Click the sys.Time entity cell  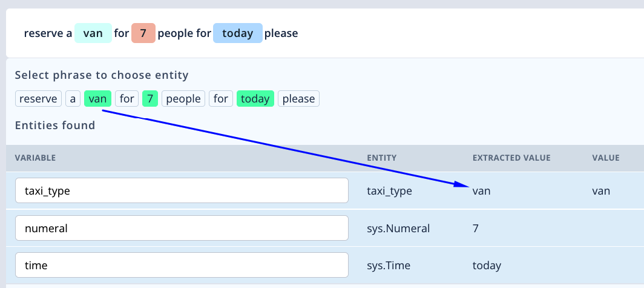tap(389, 266)
